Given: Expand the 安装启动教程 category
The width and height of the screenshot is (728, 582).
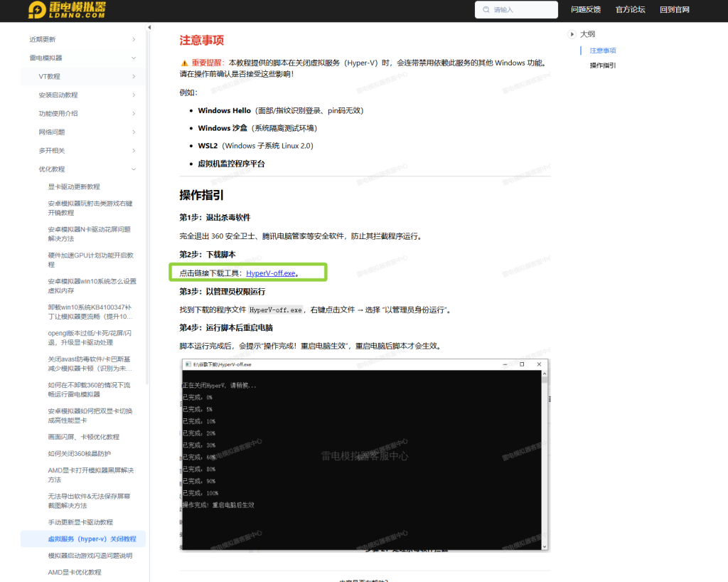Looking at the screenshot, I should tap(134, 95).
